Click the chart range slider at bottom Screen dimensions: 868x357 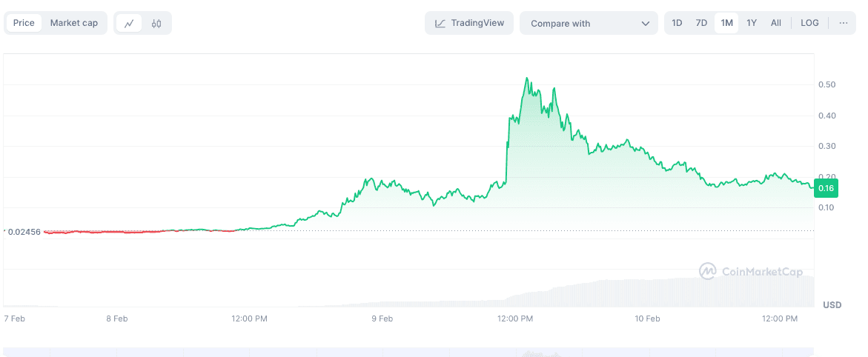408,352
